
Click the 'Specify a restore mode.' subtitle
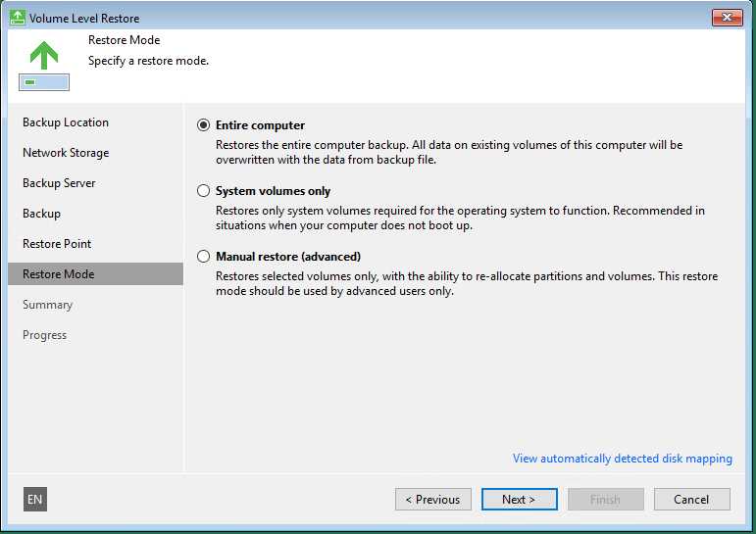point(148,61)
